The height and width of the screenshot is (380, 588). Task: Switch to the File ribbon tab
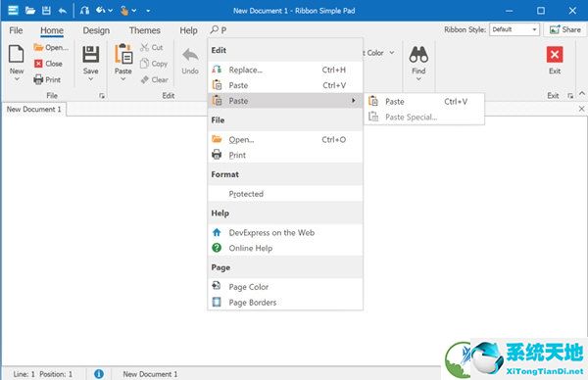point(16,30)
